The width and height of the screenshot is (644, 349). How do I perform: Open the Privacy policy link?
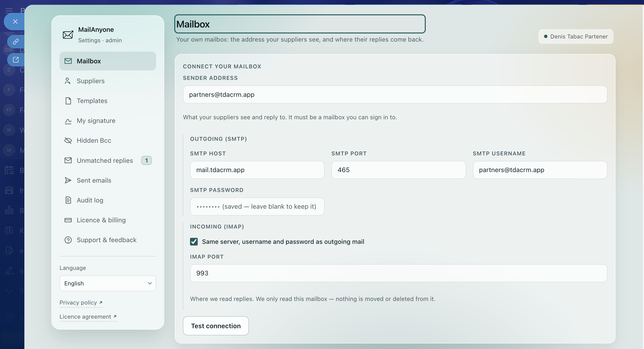(x=81, y=302)
